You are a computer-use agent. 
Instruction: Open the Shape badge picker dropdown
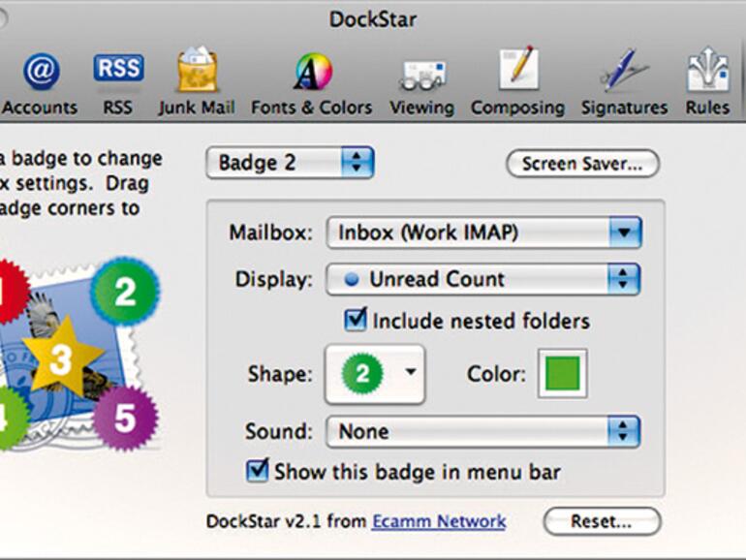click(x=375, y=374)
